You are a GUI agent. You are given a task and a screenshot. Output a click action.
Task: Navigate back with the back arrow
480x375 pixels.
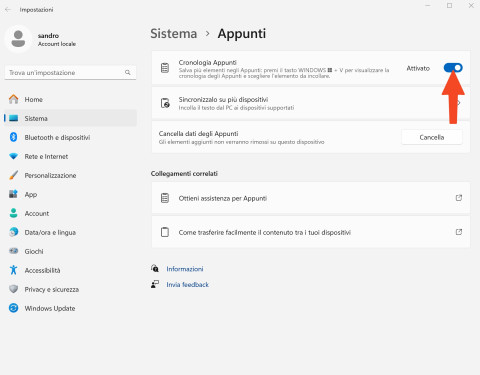[8, 10]
